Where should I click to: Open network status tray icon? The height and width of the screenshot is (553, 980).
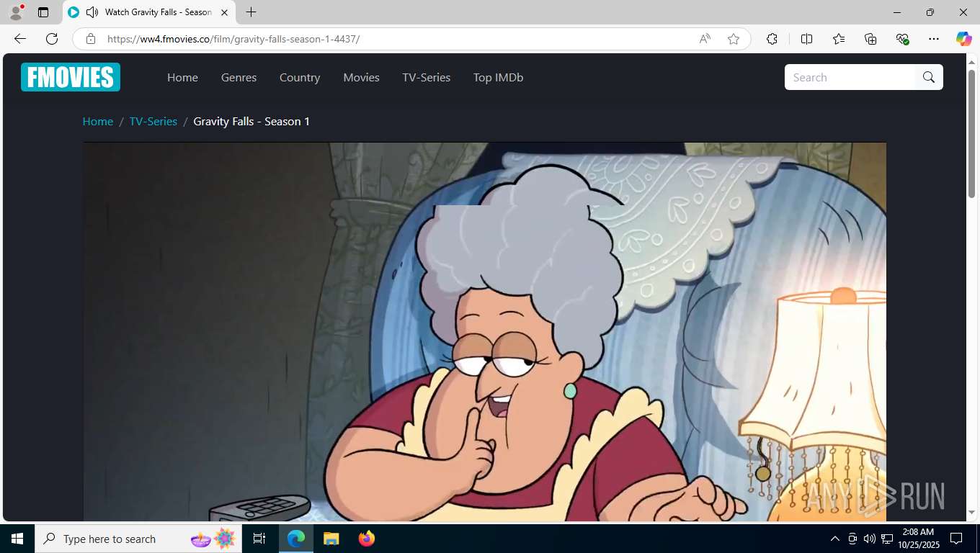pos(887,539)
